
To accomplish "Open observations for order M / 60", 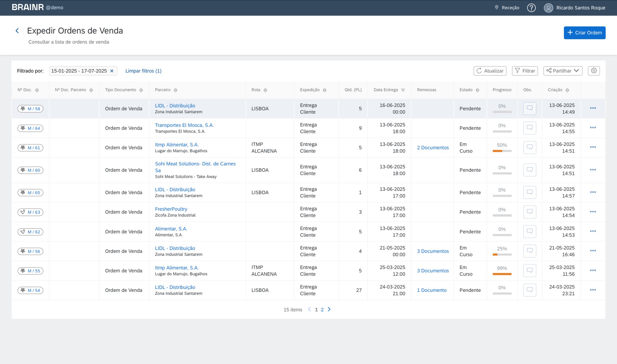I will 529,170.
